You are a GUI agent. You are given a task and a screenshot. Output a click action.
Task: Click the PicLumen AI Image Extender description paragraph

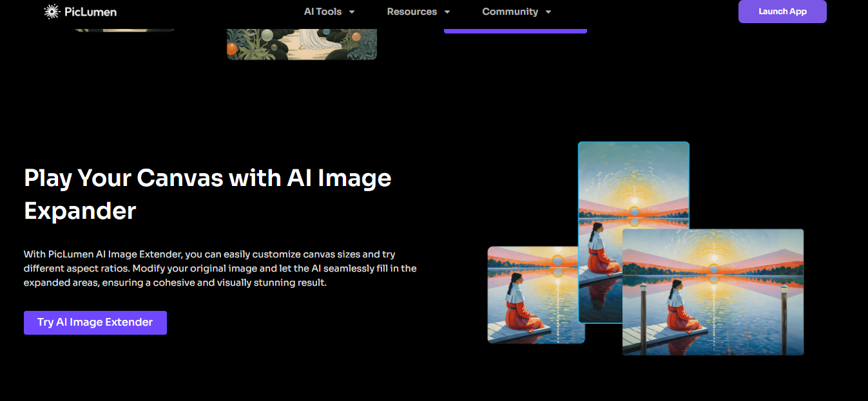coord(220,268)
